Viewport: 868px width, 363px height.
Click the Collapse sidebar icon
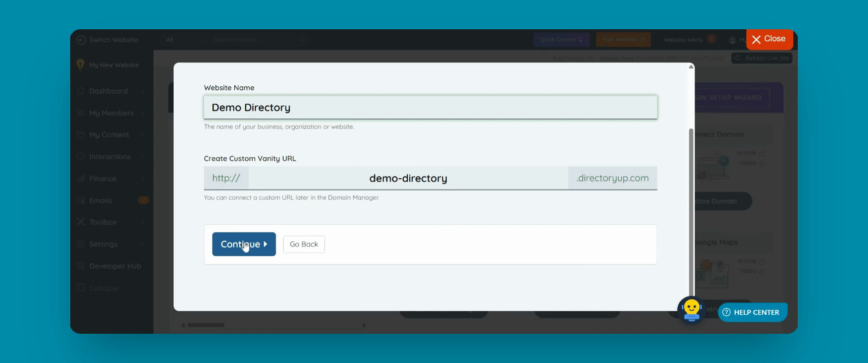coord(81,288)
